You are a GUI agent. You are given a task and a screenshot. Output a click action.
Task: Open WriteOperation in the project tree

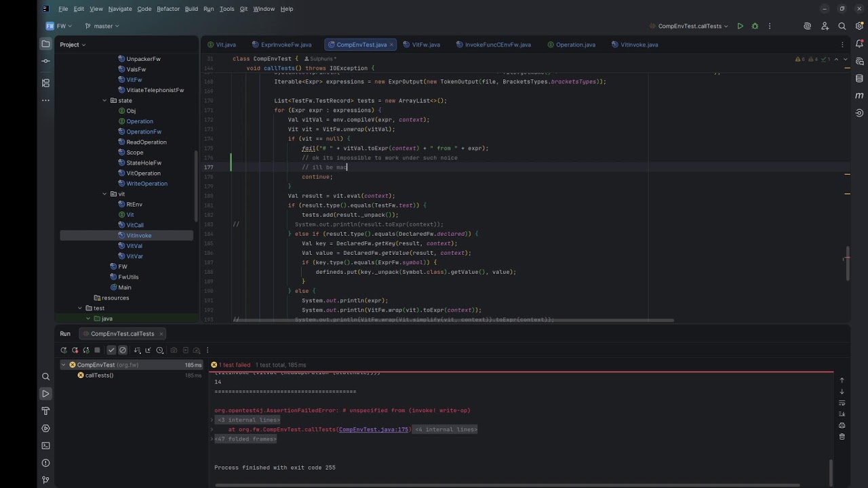(x=146, y=184)
